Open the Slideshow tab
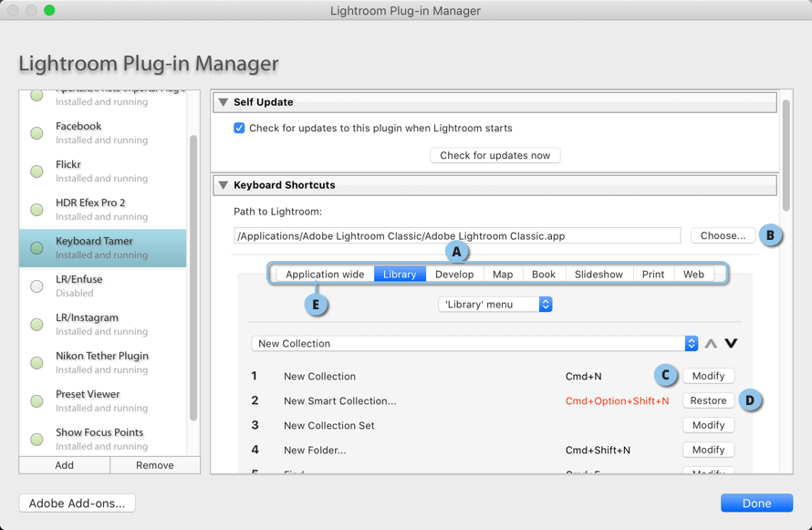 (599, 274)
